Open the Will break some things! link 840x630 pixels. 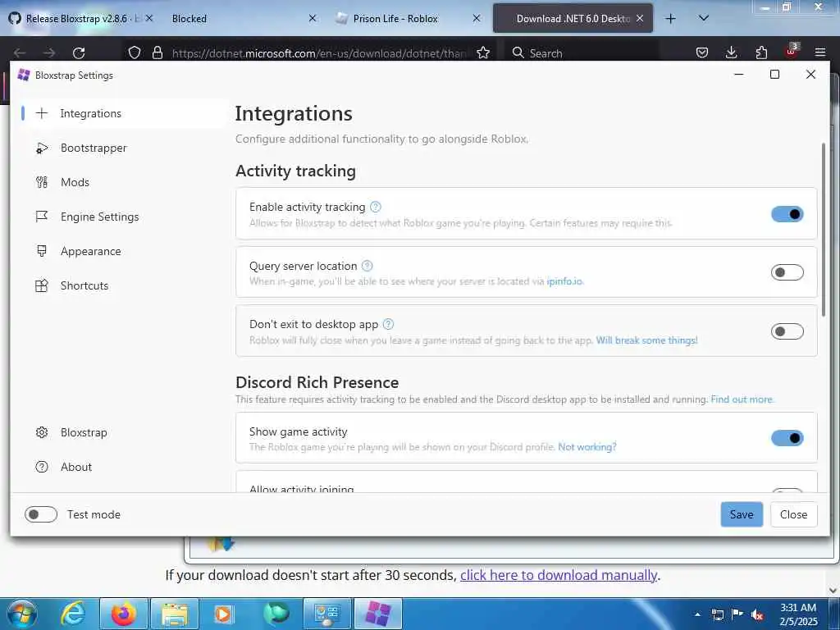click(646, 340)
